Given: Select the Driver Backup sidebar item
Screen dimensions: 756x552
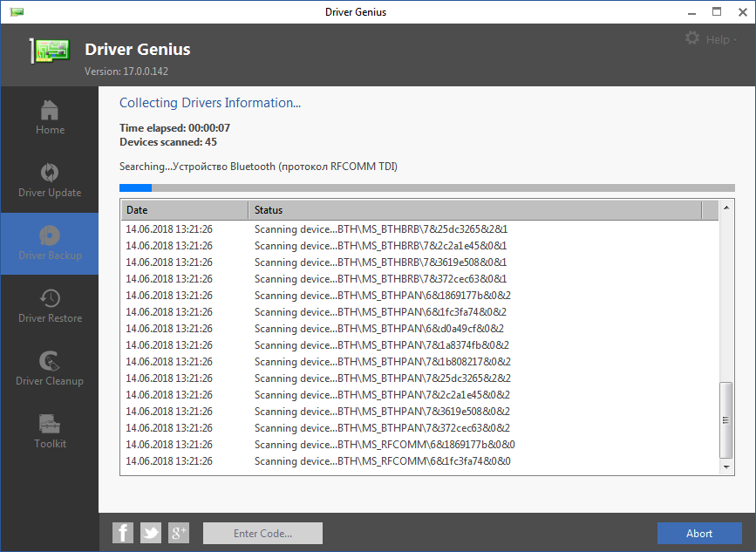Looking at the screenshot, I should pyautogui.click(x=50, y=244).
